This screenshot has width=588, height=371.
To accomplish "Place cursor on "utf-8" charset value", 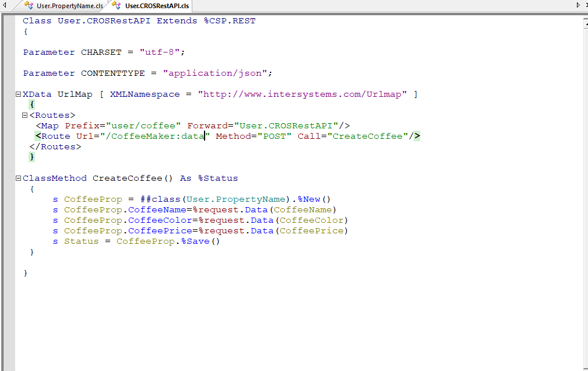I will (159, 52).
